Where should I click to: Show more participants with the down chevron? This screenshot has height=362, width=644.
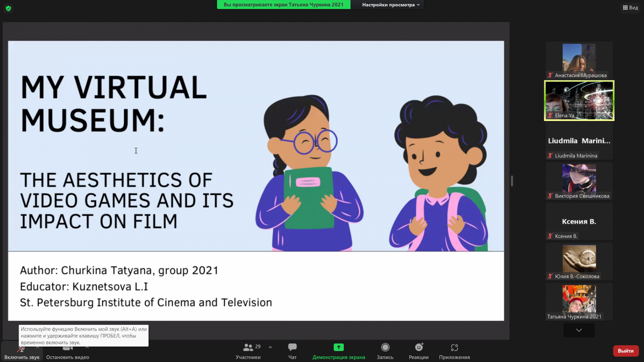(x=579, y=330)
